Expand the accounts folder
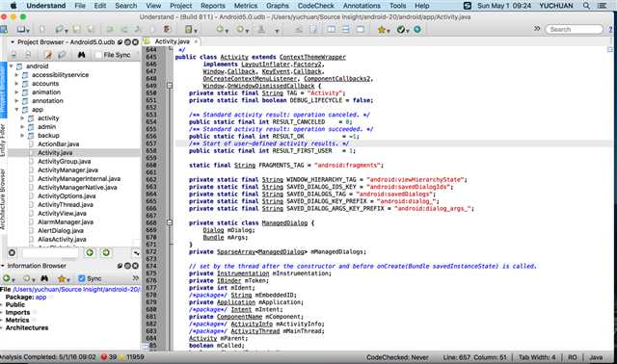This screenshot has width=617, height=364. click(x=16, y=84)
